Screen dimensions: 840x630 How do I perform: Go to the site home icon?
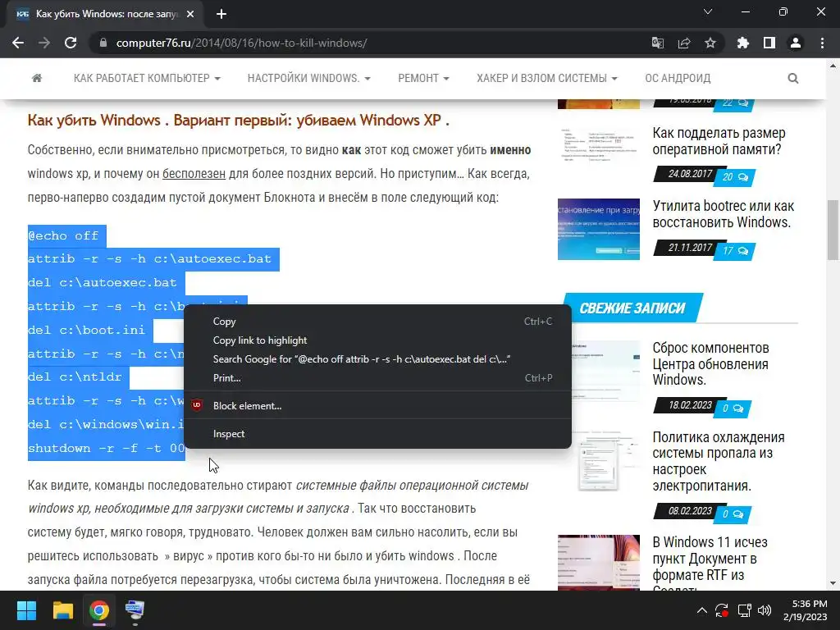(37, 78)
